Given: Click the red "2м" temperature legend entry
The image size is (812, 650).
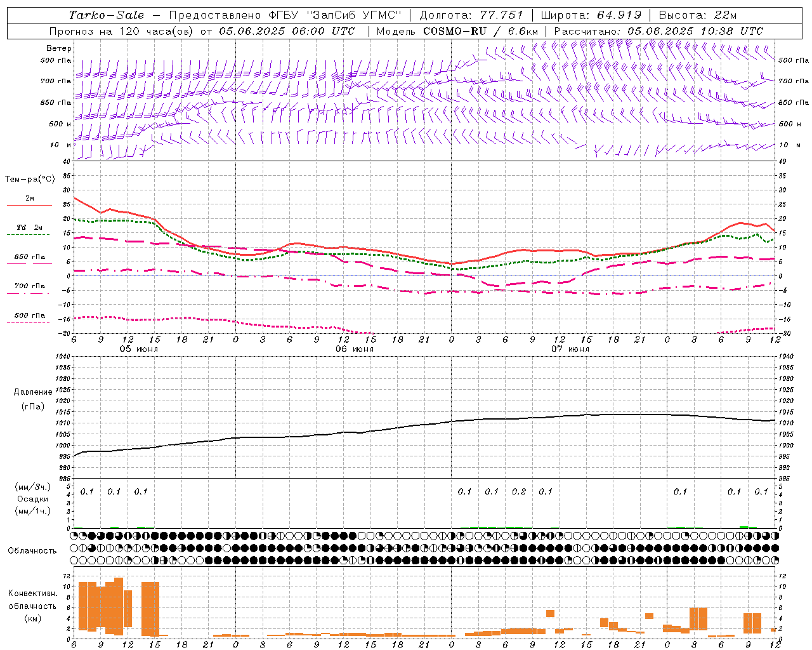Looking at the screenshot, I should point(30,199).
